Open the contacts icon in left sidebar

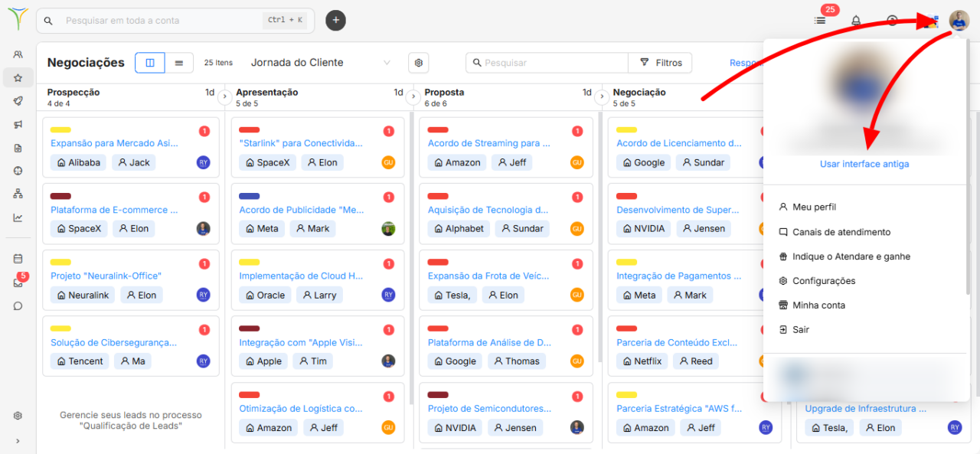pos(18,54)
